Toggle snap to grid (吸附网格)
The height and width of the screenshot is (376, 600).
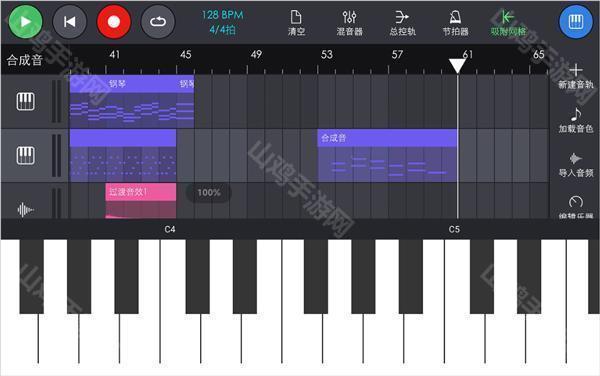[x=508, y=23]
